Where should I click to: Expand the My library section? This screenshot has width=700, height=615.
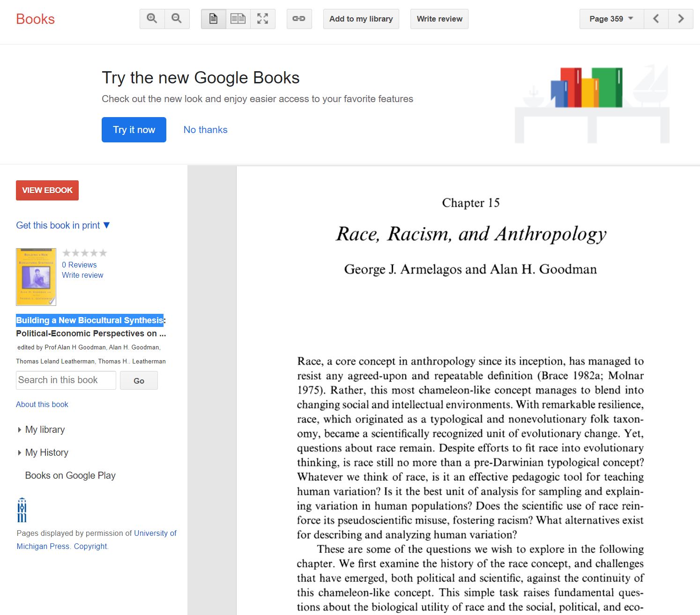click(45, 430)
